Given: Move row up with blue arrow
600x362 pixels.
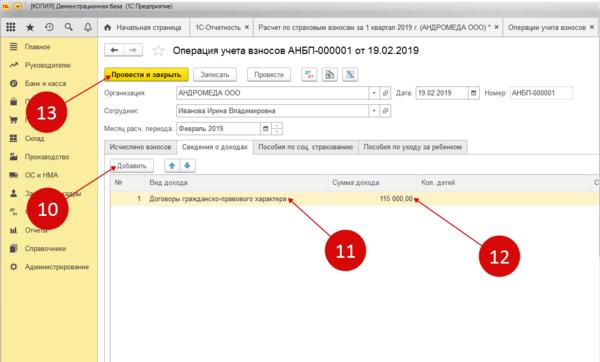Looking at the screenshot, I should 172,166.
